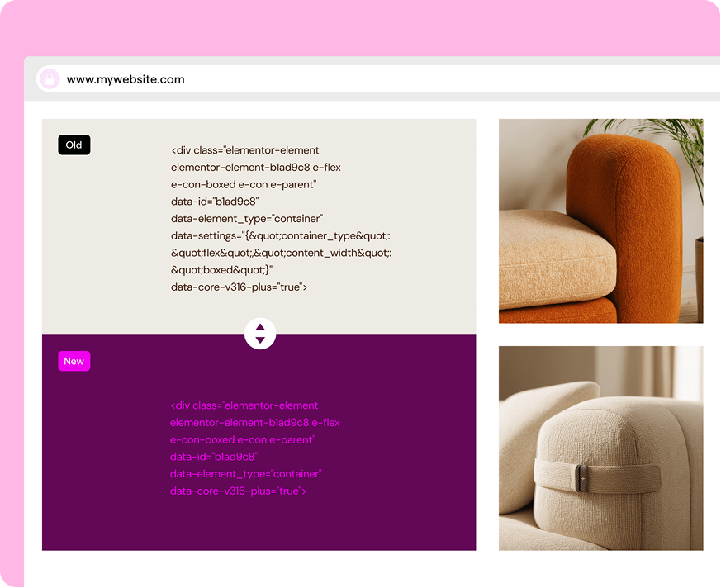
Task: Click the pink lock icon in address bar
Action: pos(50,79)
